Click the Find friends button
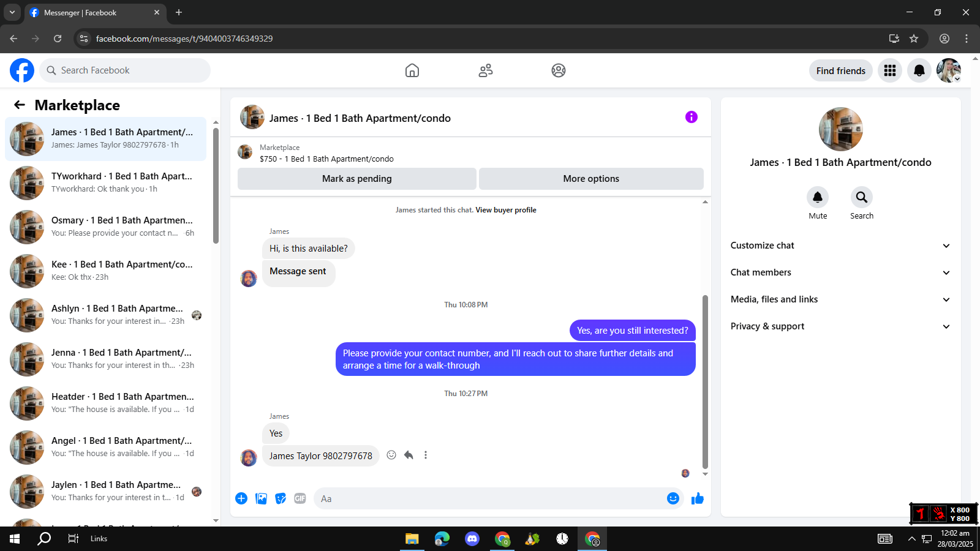The width and height of the screenshot is (980, 551). point(841,70)
